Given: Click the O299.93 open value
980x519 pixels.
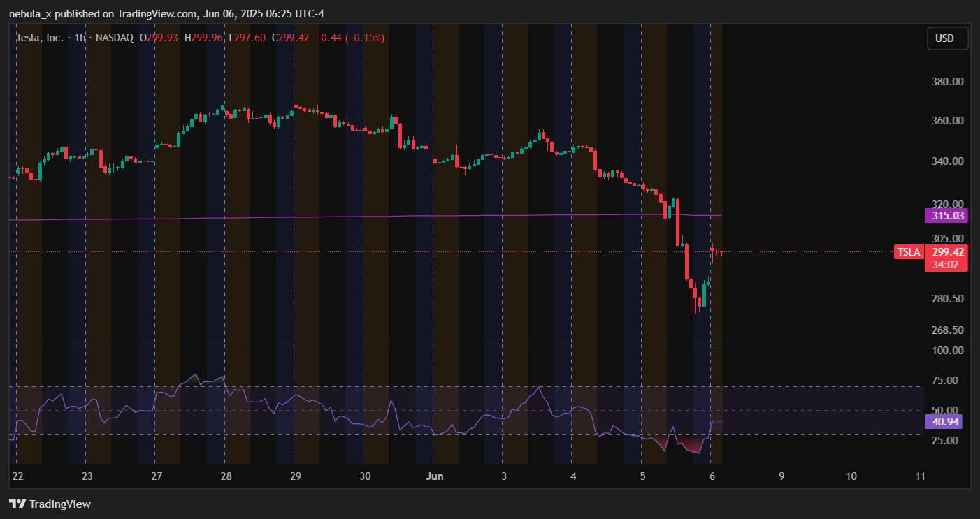Looking at the screenshot, I should click(x=159, y=38).
